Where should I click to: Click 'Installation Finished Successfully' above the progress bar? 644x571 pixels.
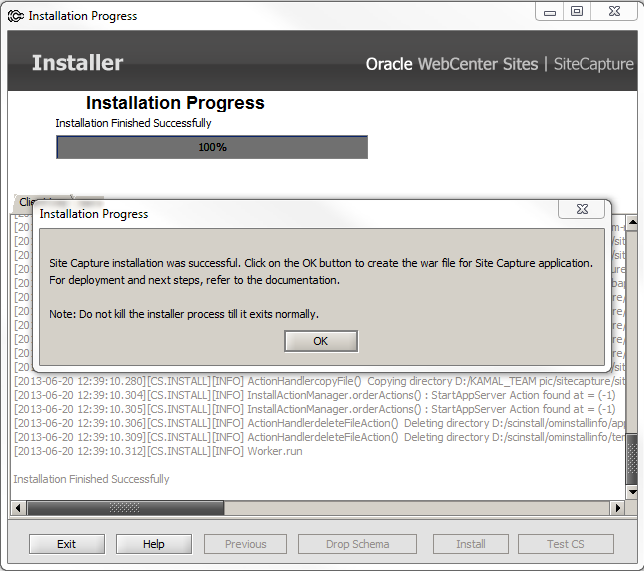(133, 123)
